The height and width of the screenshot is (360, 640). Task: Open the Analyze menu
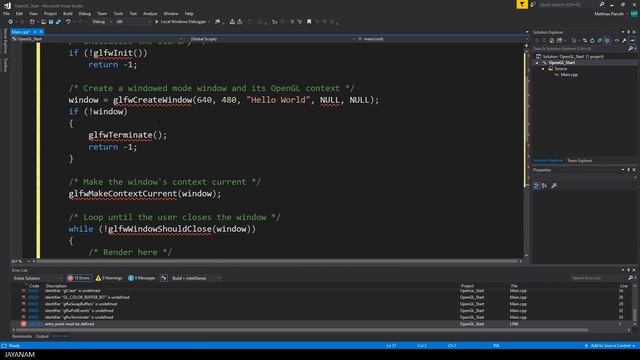pos(150,13)
